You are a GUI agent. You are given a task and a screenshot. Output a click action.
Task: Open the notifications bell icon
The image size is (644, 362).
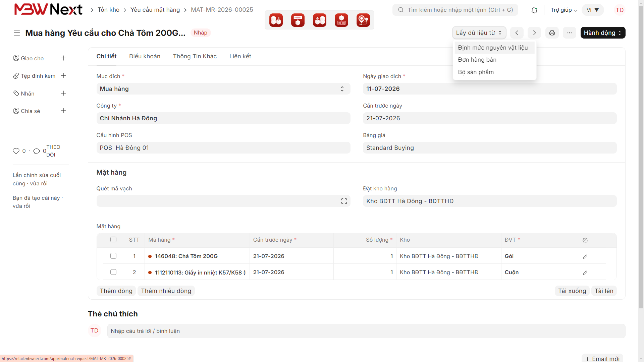pyautogui.click(x=534, y=10)
